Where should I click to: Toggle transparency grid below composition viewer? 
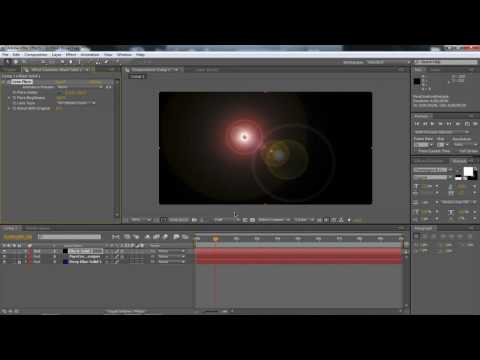tap(252, 220)
